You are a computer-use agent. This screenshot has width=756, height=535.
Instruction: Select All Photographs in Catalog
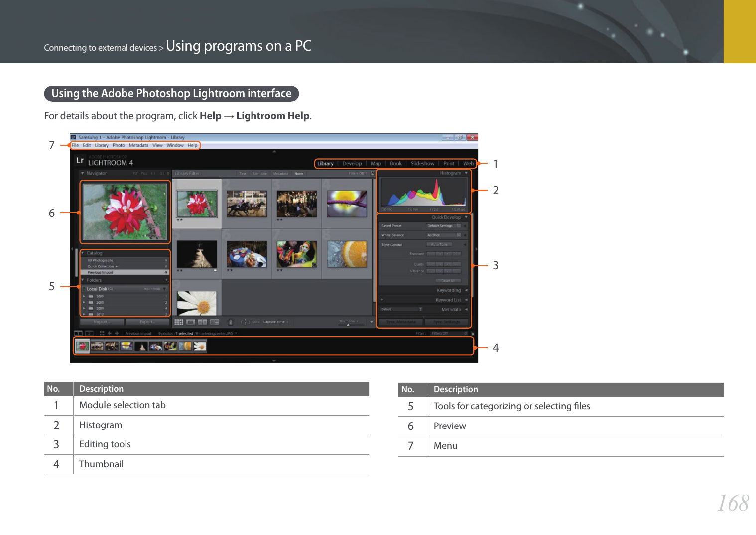point(125,260)
